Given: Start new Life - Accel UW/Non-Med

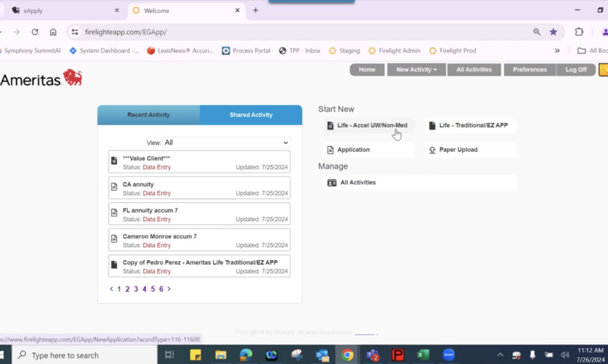Looking at the screenshot, I should 369,125.
